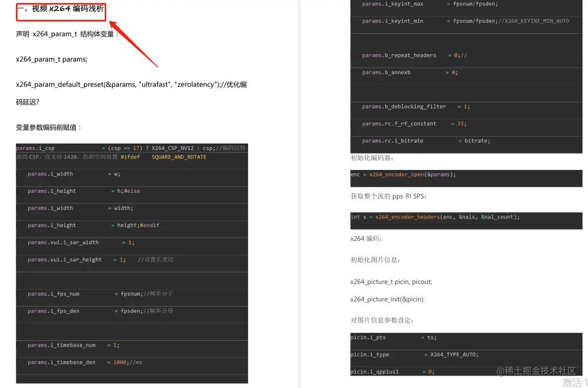Click the text '初始化图片信息:'
The height and width of the screenshot is (388, 588).
click(375, 260)
